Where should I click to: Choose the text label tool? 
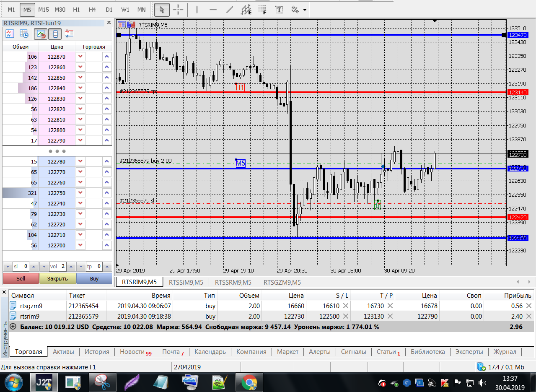[x=279, y=9]
